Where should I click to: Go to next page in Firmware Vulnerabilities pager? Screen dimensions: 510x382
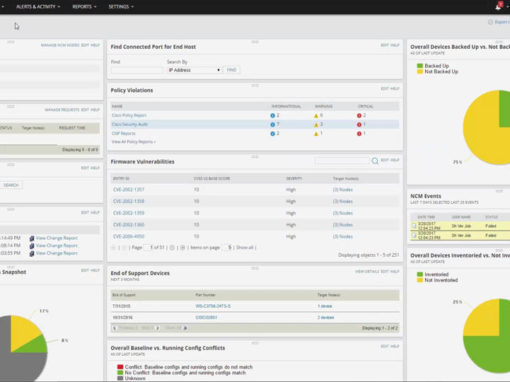tap(172, 248)
